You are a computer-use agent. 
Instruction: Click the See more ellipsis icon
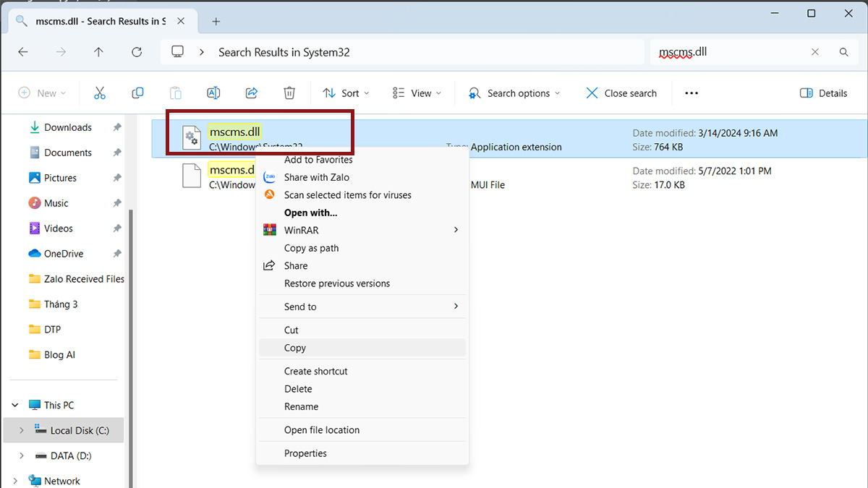[x=691, y=93]
